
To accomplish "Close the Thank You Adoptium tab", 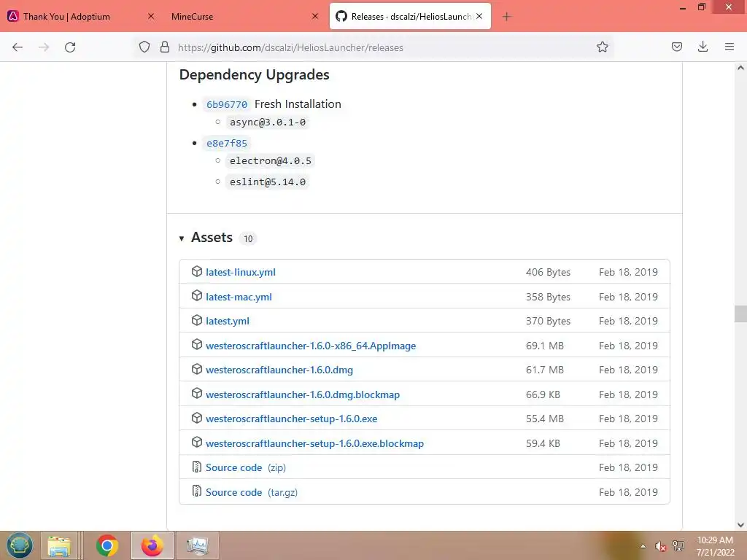I will pyautogui.click(x=151, y=16).
